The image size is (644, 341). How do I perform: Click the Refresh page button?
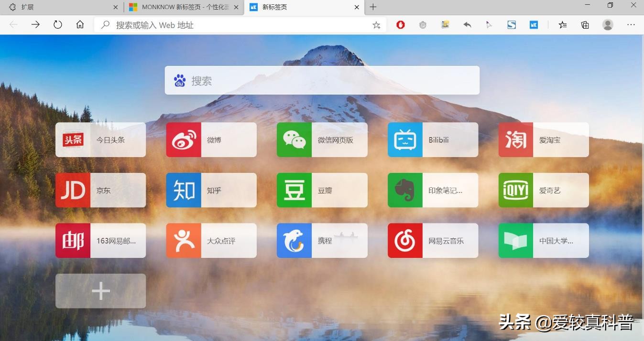pyautogui.click(x=58, y=24)
